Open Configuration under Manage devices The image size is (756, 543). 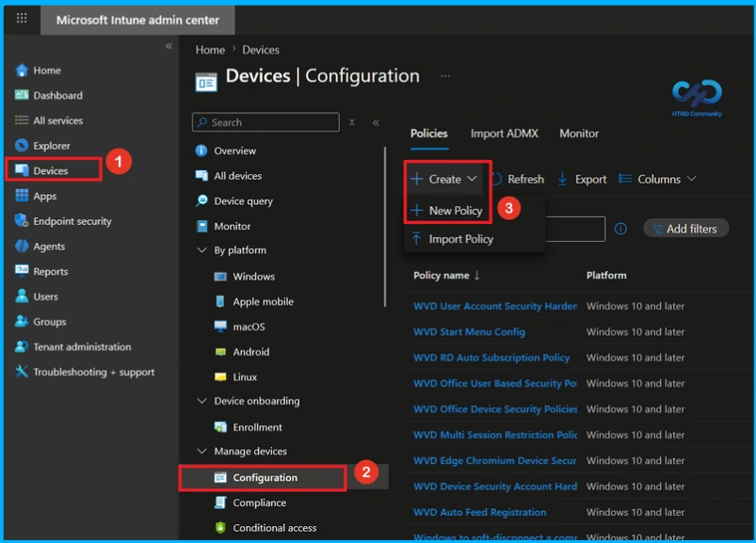[x=265, y=477]
